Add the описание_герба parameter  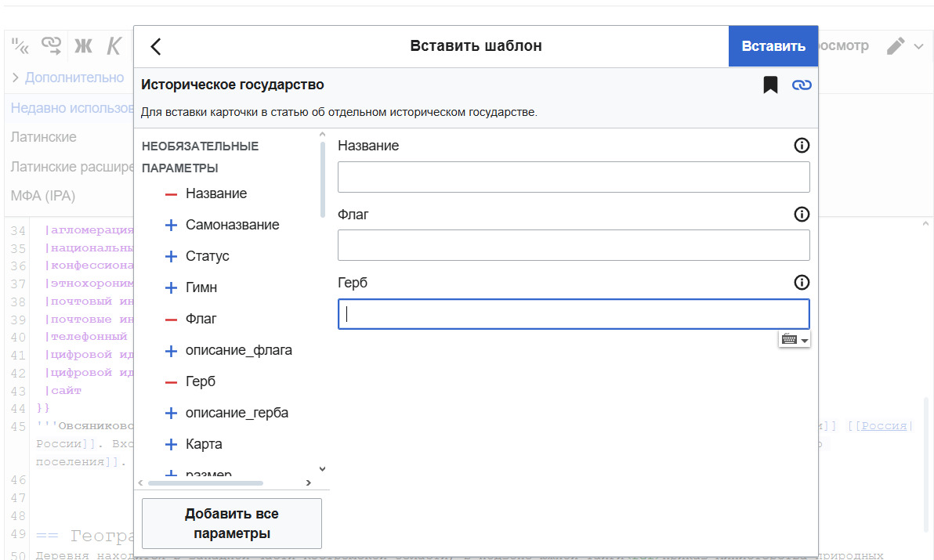pyautogui.click(x=171, y=413)
